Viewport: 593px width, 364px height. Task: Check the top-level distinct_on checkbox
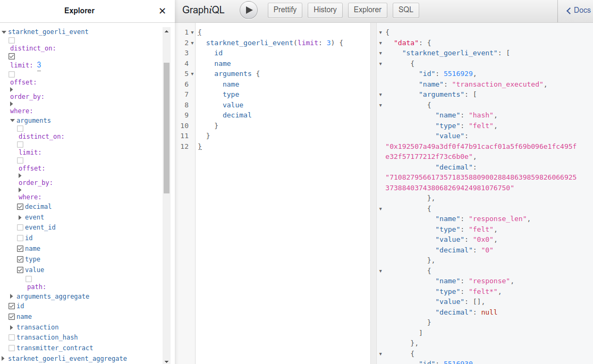[12, 40]
